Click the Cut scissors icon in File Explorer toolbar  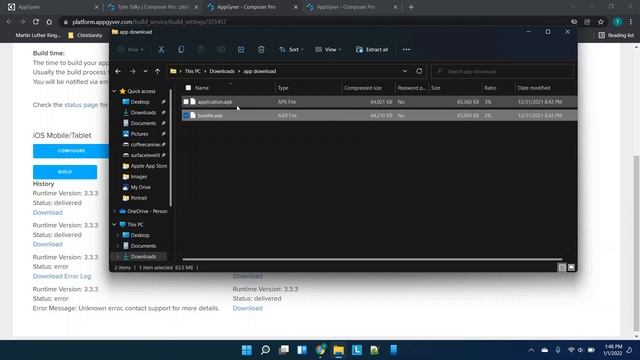161,49
